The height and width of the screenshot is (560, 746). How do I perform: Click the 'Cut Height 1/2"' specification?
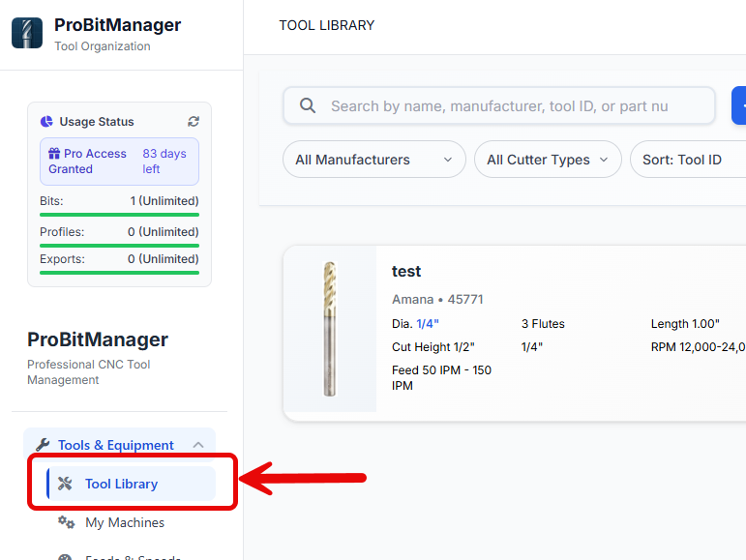pyautogui.click(x=433, y=347)
